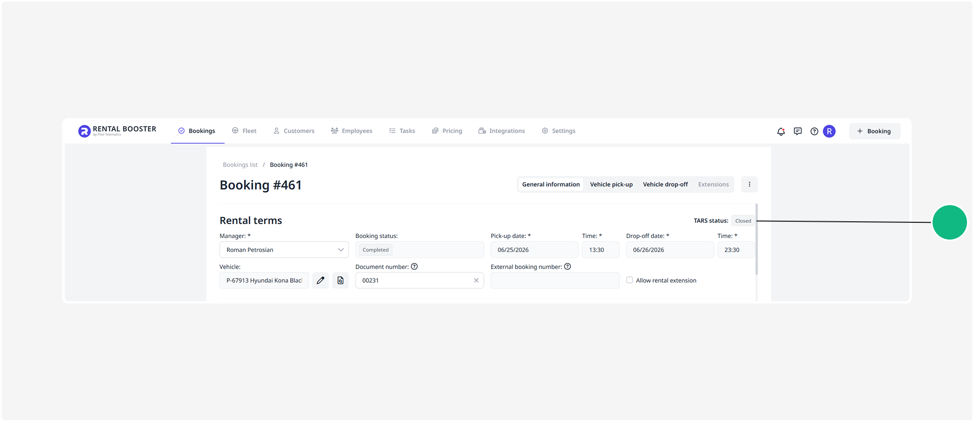Click the help question mark icon

814,131
